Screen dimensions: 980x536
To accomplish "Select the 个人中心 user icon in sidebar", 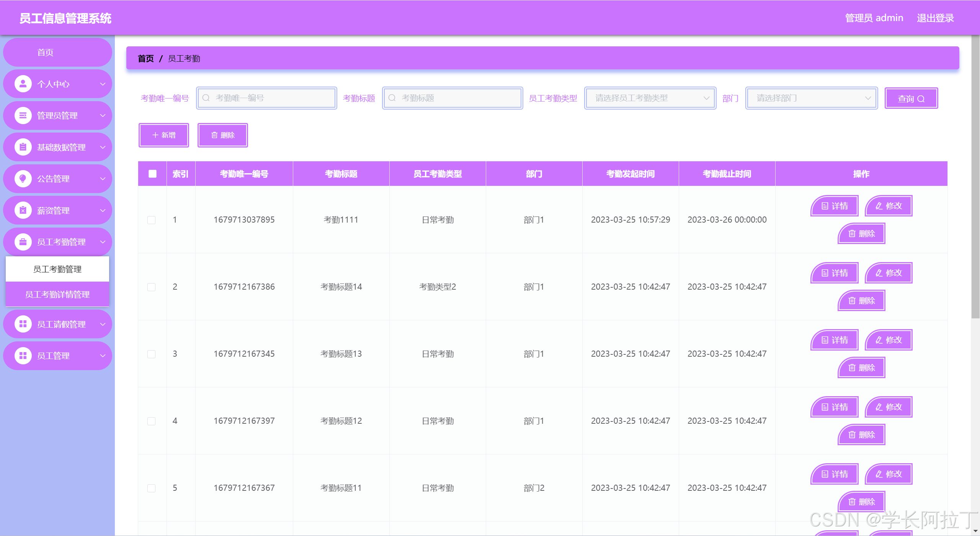I will click(23, 84).
